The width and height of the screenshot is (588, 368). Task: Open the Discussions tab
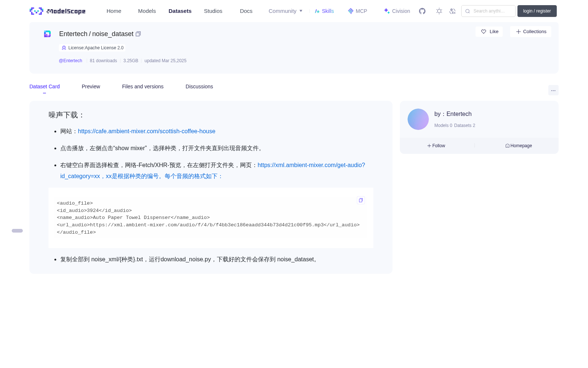click(199, 86)
